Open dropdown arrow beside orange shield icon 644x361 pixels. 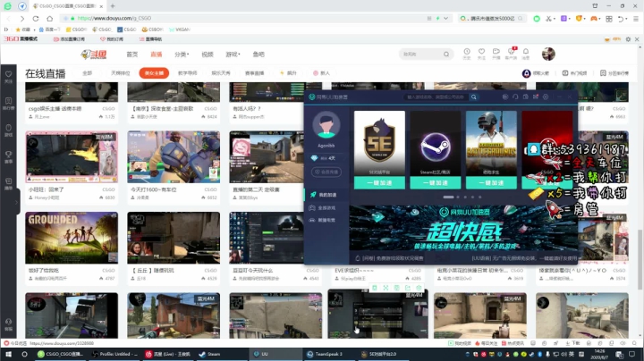tap(584, 19)
